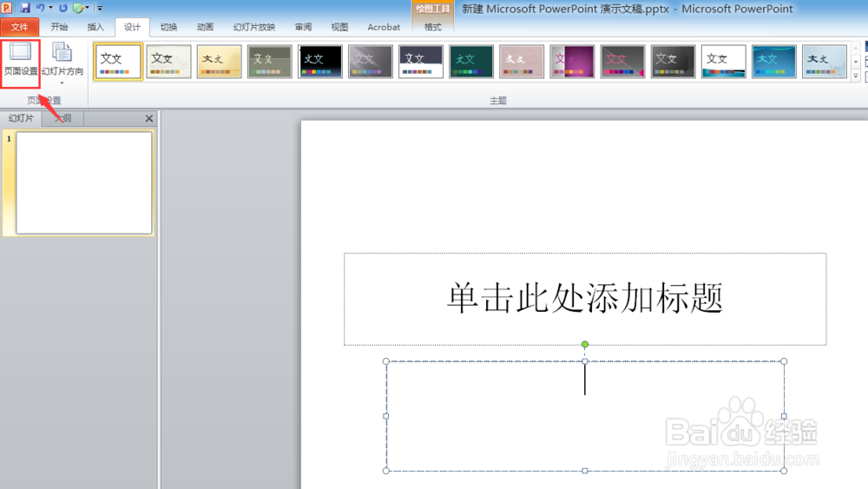The width and height of the screenshot is (868, 489).
Task: Open the Acrobat ribbon tab
Action: coord(384,27)
